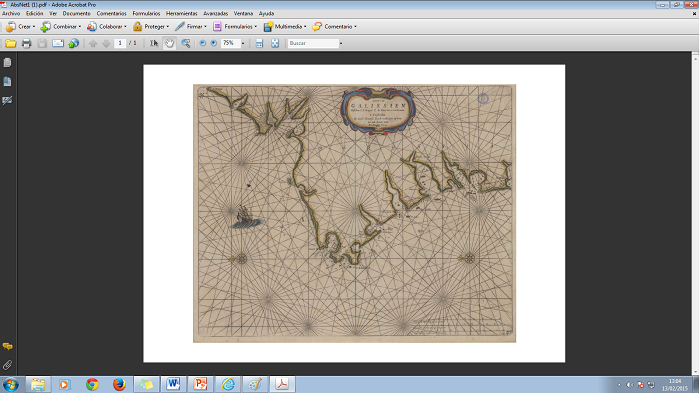Click the Zoom Out minus button
The image size is (700, 393).
click(202, 43)
